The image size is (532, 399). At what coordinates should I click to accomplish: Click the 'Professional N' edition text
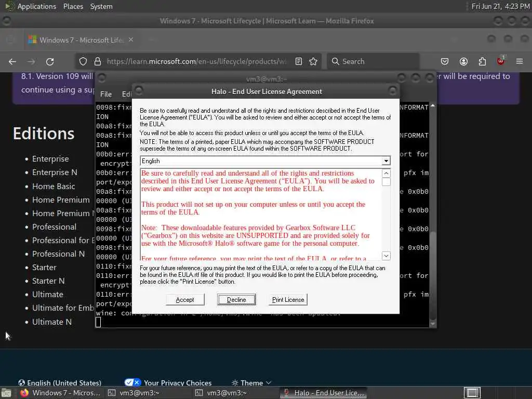58,254
